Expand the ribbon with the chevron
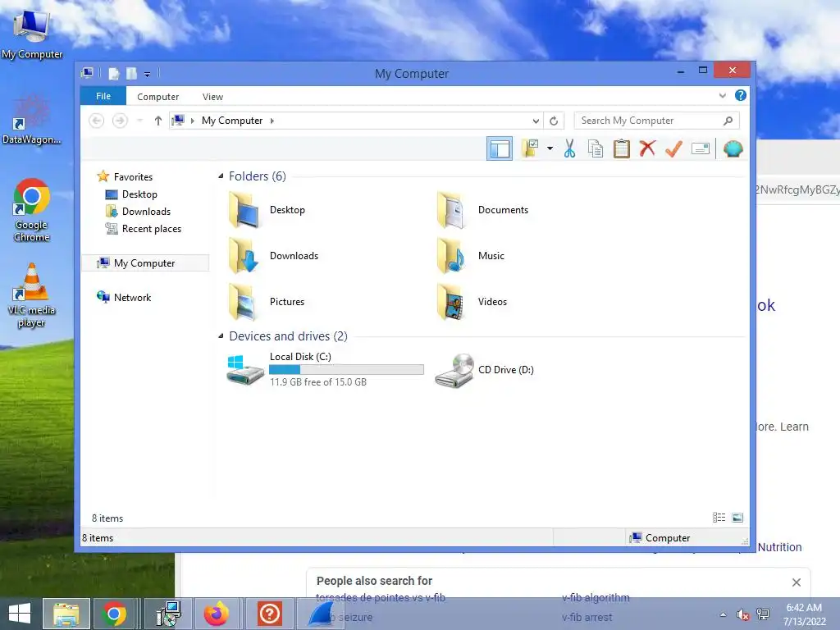The height and width of the screenshot is (630, 840). tap(722, 95)
